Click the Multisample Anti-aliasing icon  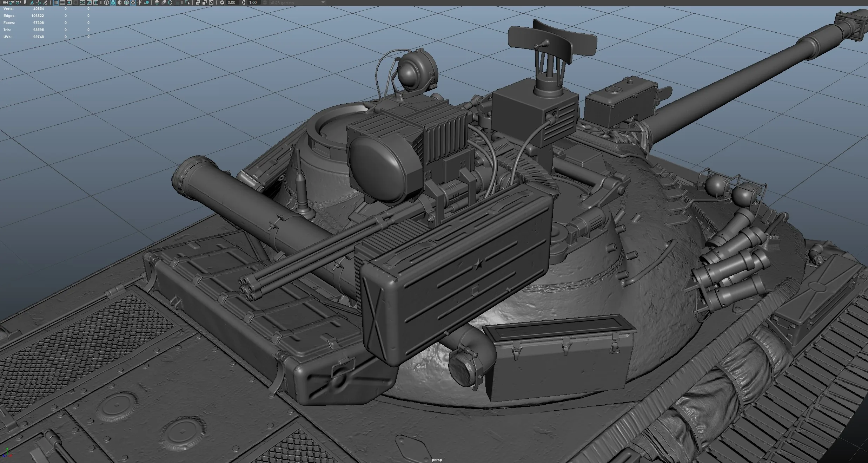(170, 2)
